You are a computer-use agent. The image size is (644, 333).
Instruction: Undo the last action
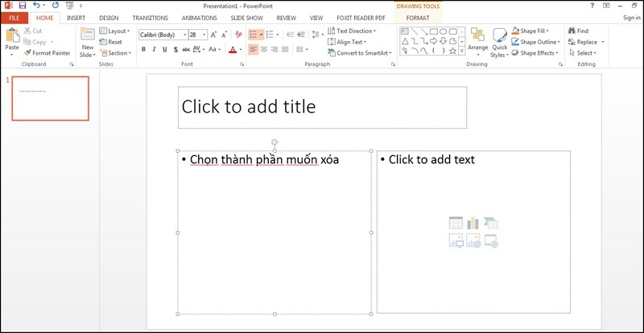[x=36, y=6]
